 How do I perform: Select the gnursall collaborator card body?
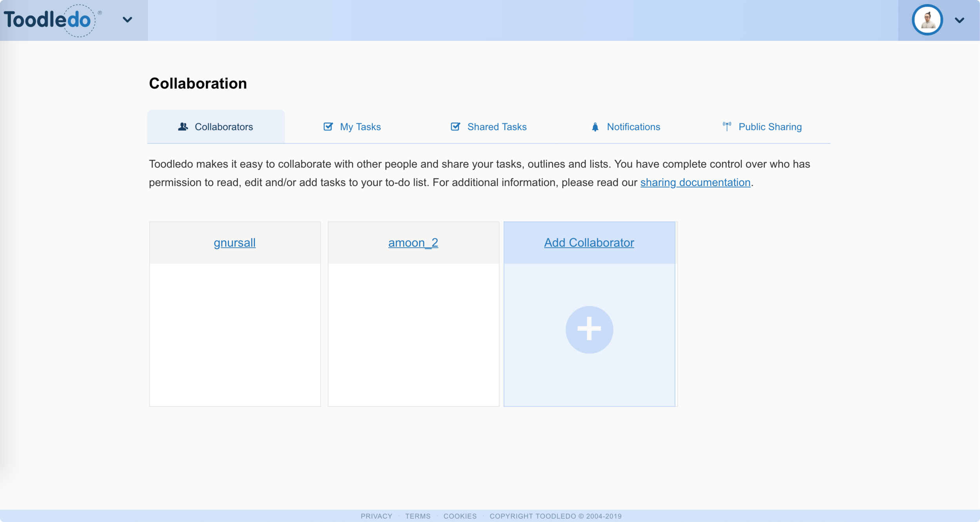pos(235,335)
